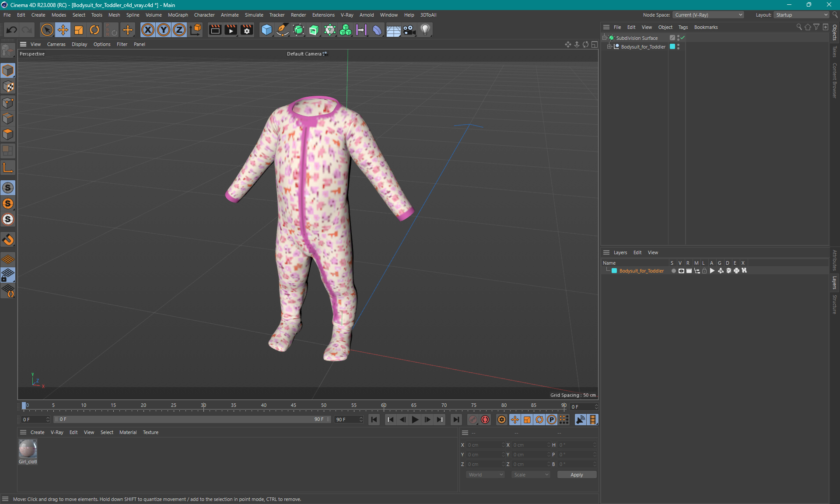Open Layout Startup dropdown
This screenshot has width=840, height=504.
(x=801, y=15)
